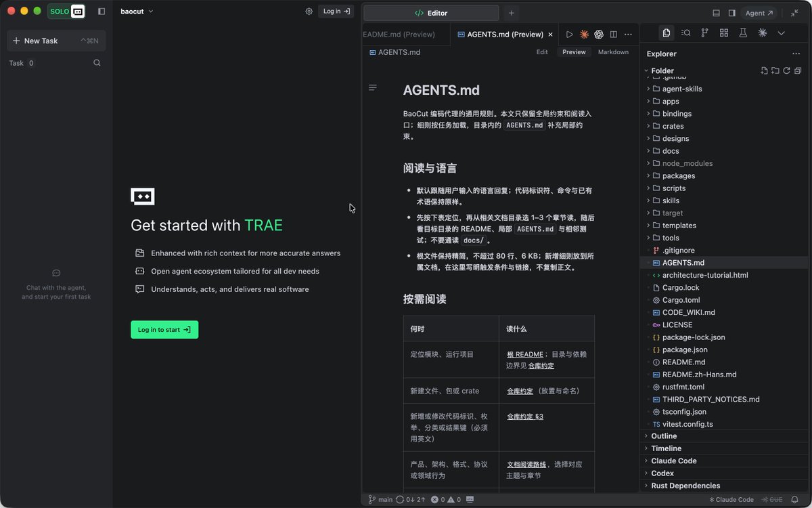
Task: Toggle the SOLO mode switch
Action: 66,12
